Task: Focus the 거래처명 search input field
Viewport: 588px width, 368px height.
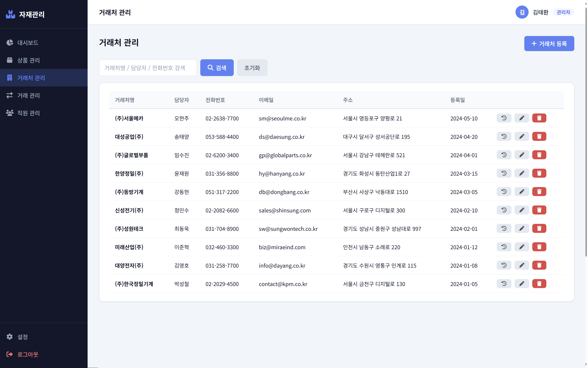Action: [148, 68]
